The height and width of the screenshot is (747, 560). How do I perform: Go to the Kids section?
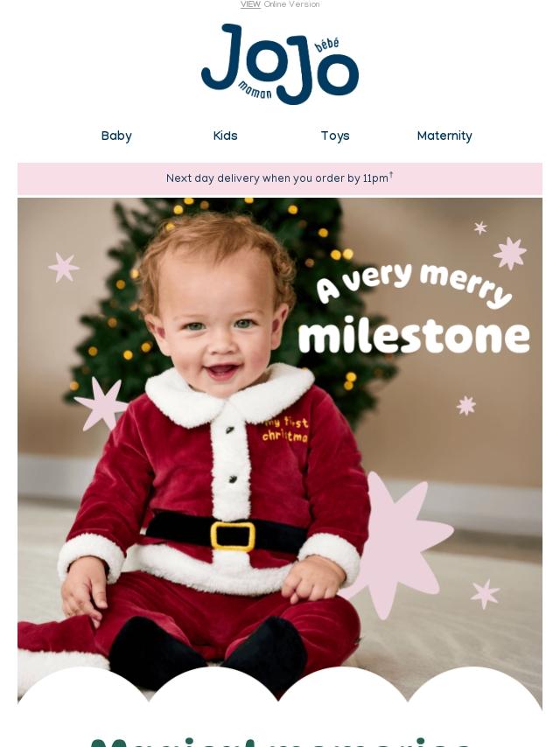pos(225,136)
